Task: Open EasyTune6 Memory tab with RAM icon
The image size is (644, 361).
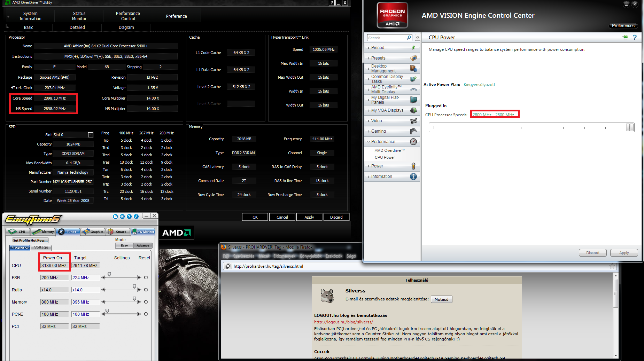Action: coord(43,231)
